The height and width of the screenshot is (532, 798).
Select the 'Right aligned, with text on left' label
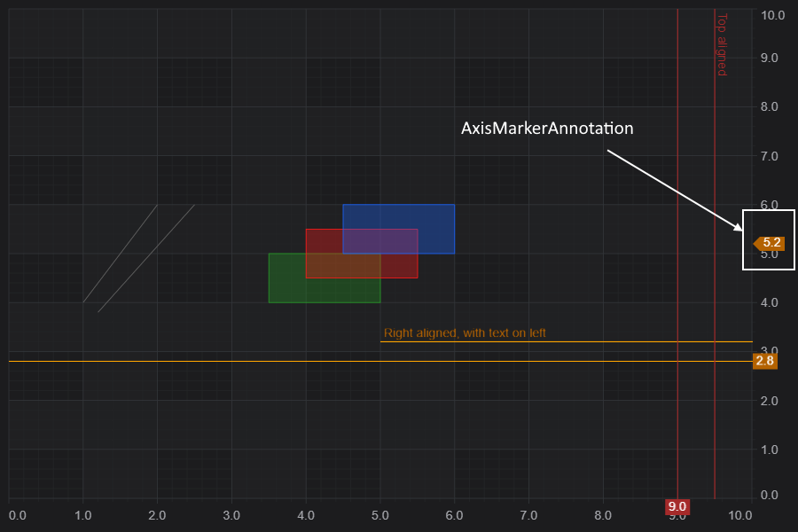click(465, 333)
